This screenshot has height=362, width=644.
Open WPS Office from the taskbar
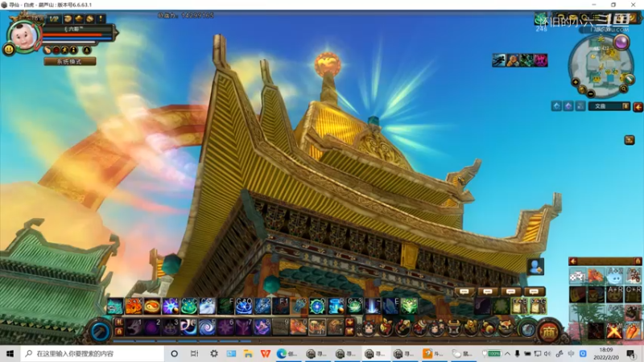tap(266, 353)
